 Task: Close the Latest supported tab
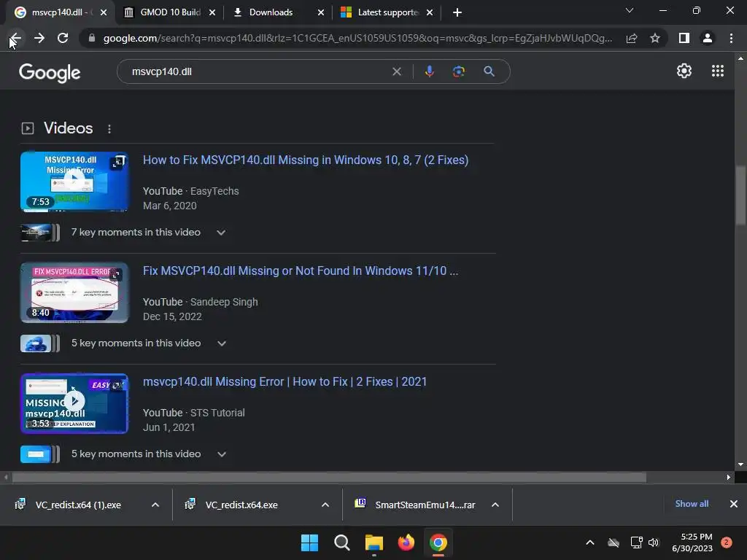pyautogui.click(x=430, y=12)
